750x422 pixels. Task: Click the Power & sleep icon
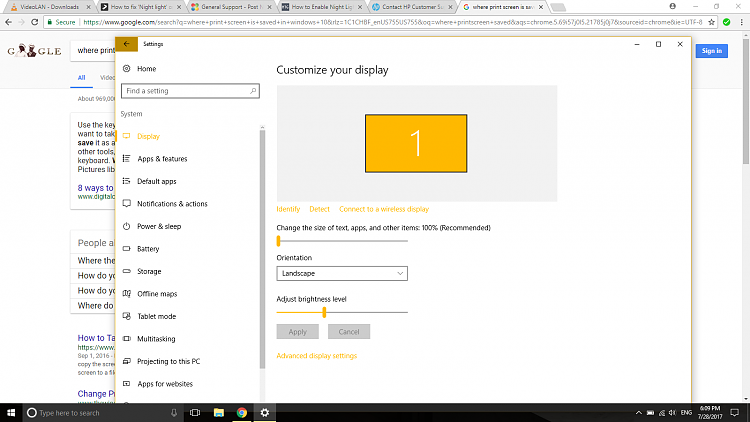coord(126,226)
